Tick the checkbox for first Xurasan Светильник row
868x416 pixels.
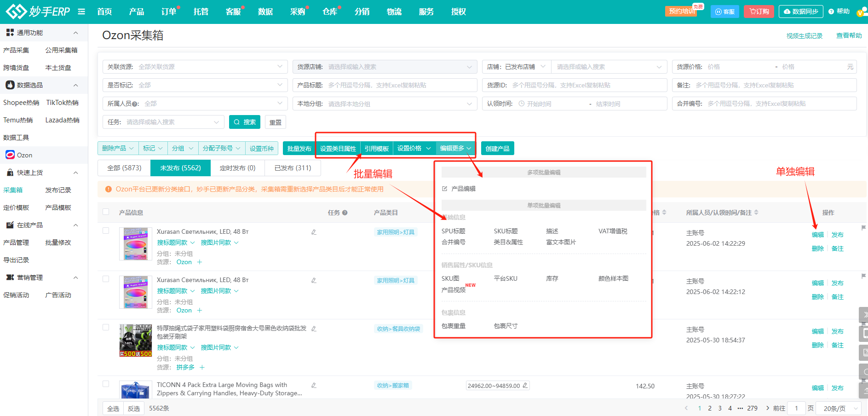(106, 231)
